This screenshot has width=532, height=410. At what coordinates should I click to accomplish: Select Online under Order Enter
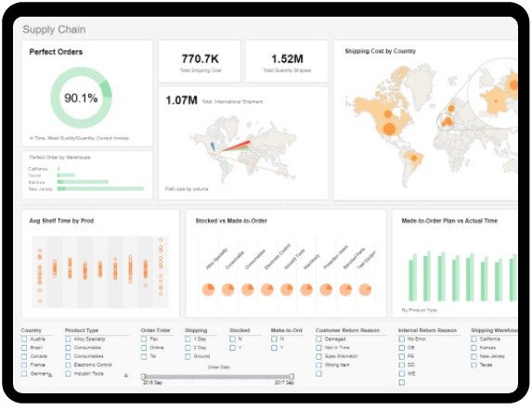[144, 348]
